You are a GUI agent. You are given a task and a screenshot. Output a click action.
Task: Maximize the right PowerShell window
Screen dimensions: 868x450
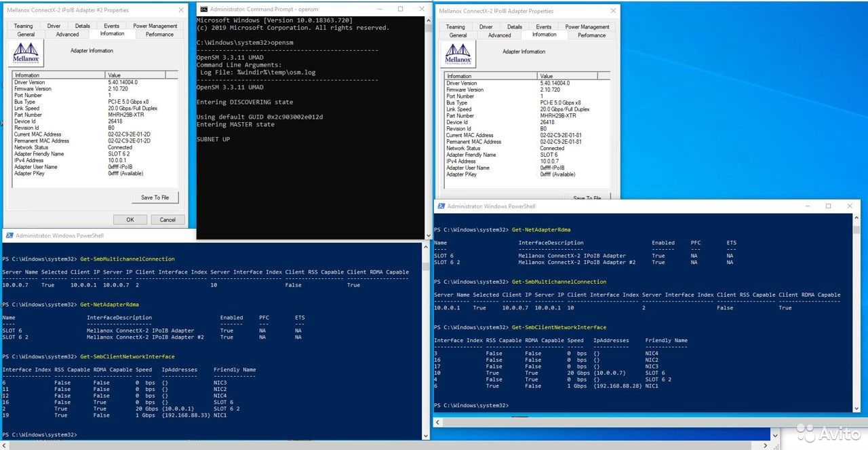coord(828,206)
